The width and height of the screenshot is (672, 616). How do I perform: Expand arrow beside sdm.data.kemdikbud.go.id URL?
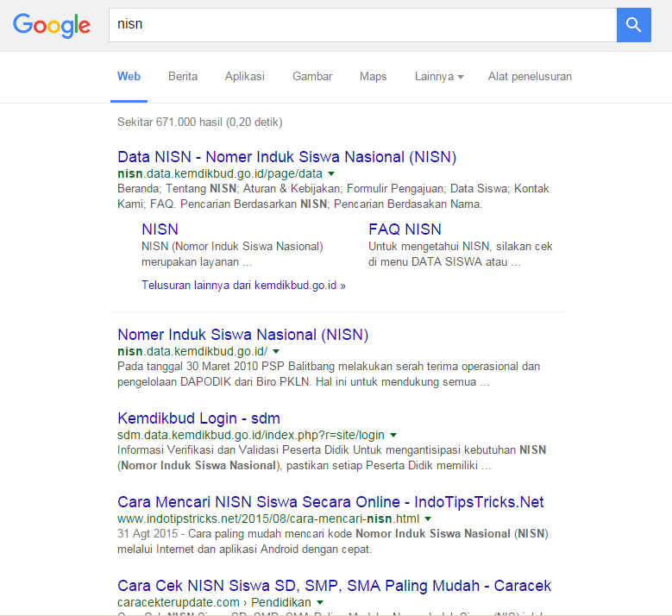click(393, 435)
